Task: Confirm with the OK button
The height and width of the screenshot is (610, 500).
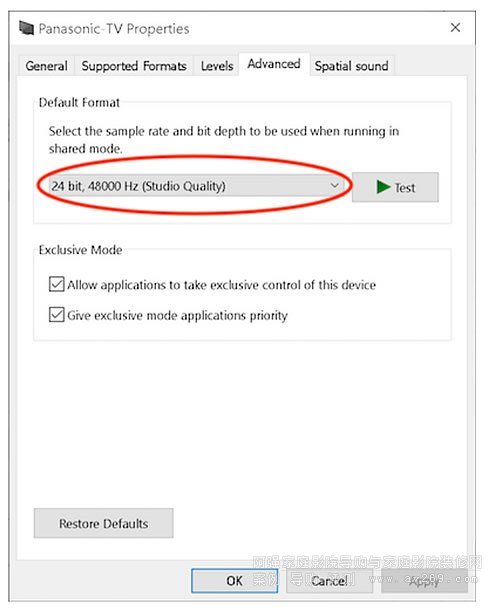Action: coord(234,581)
